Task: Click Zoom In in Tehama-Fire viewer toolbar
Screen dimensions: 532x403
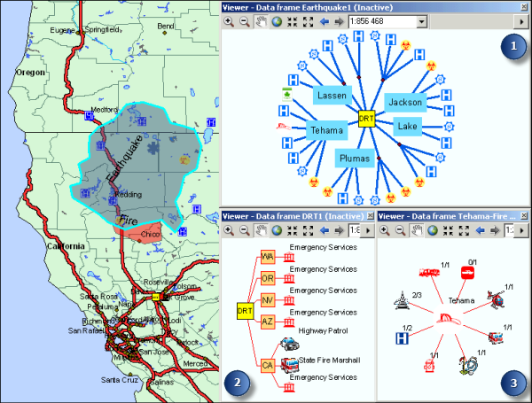Action: 386,230
